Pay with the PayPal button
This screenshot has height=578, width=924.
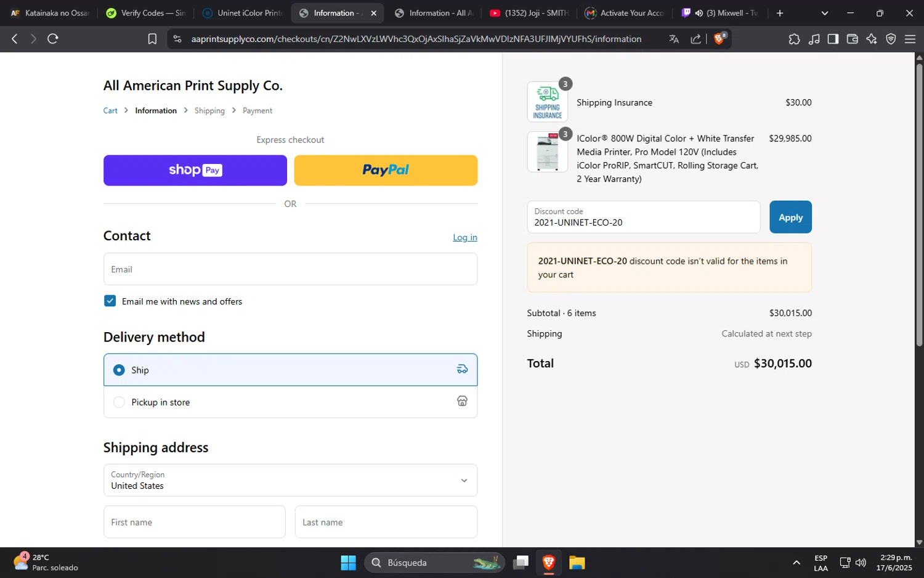pos(386,170)
